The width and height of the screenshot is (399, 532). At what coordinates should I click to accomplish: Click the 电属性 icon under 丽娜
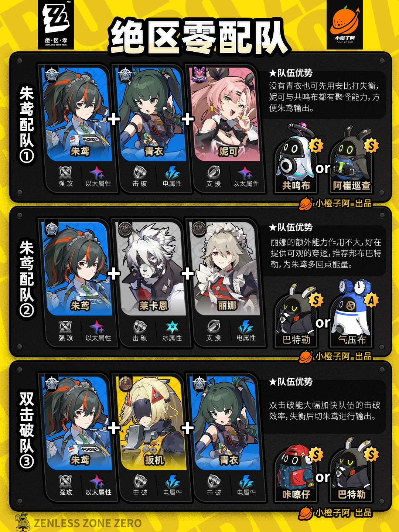[246, 327]
